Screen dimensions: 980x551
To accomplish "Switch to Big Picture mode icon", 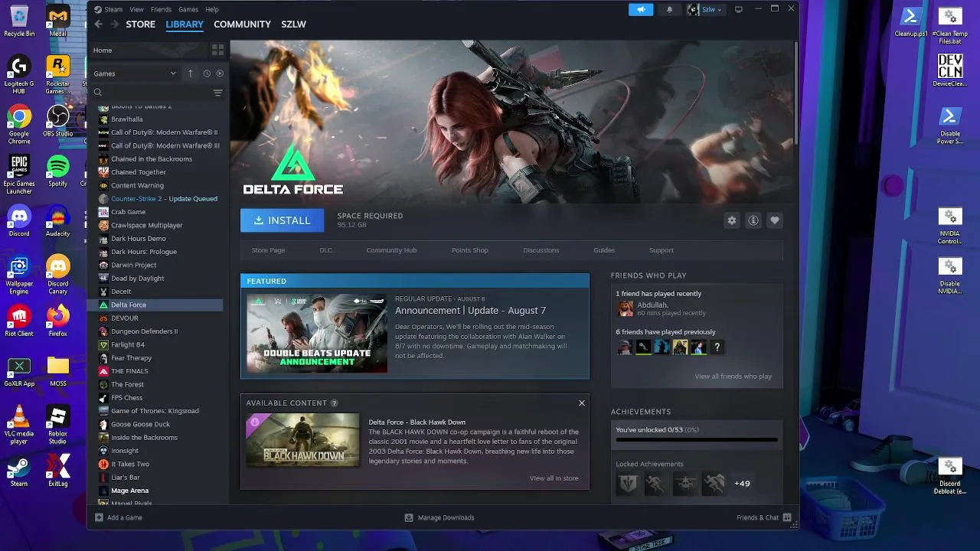I will (739, 9).
